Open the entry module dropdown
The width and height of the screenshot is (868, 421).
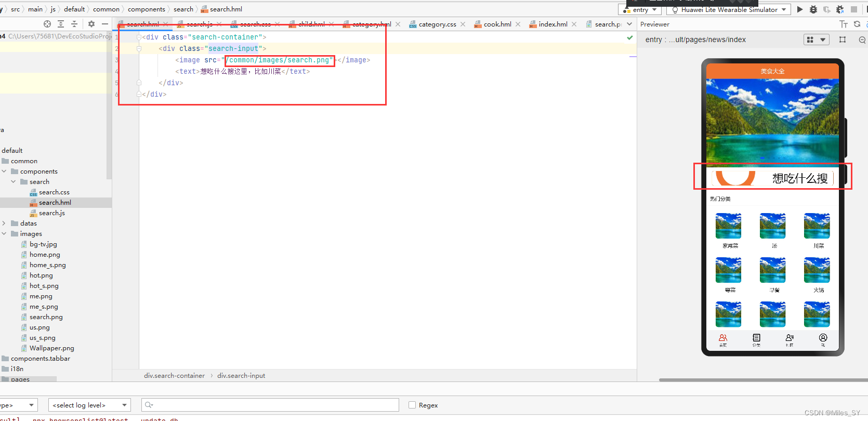640,10
